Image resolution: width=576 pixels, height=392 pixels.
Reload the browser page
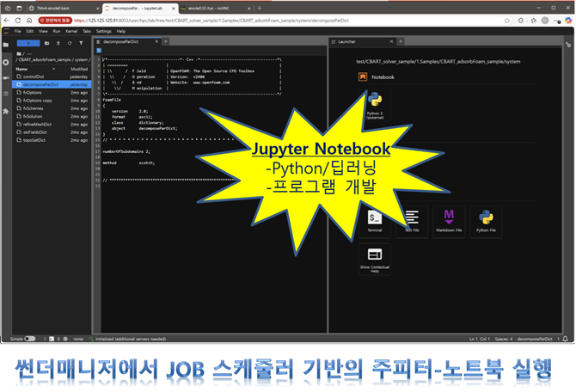18,21
